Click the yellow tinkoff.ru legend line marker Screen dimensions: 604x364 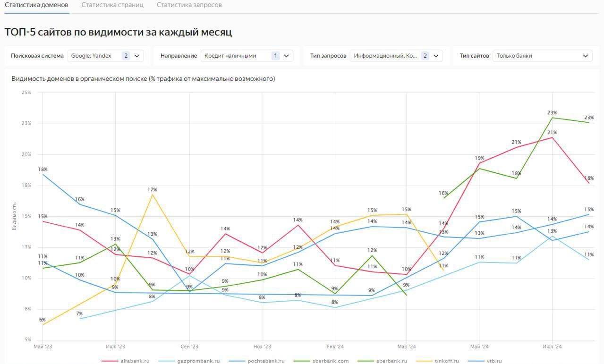coord(424,361)
